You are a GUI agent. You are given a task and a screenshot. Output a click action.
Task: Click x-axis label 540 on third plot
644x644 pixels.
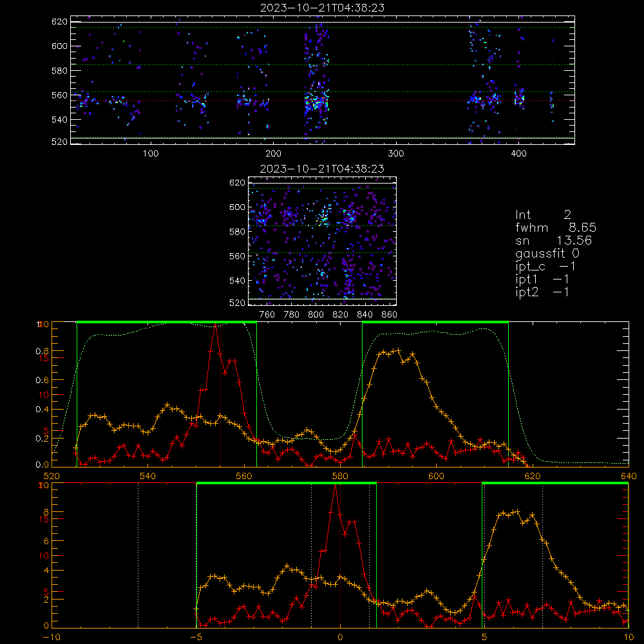coord(148,476)
